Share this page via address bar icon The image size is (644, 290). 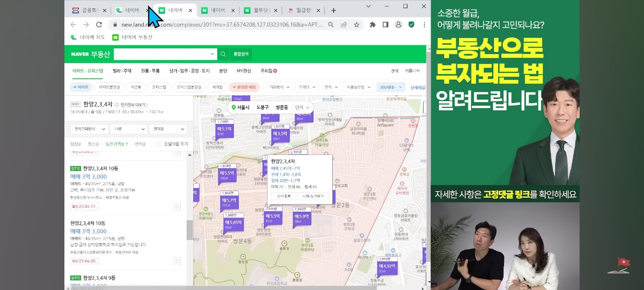coord(343,25)
